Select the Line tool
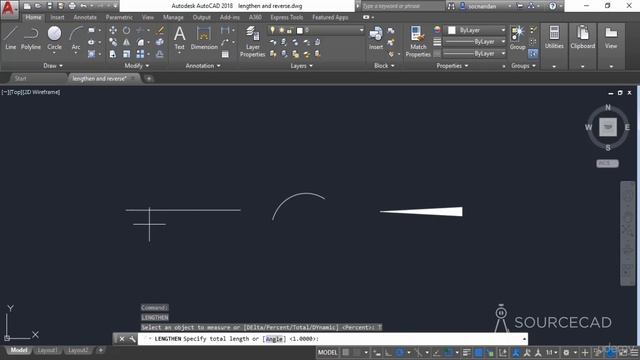The width and height of the screenshot is (640, 360). click(11, 38)
